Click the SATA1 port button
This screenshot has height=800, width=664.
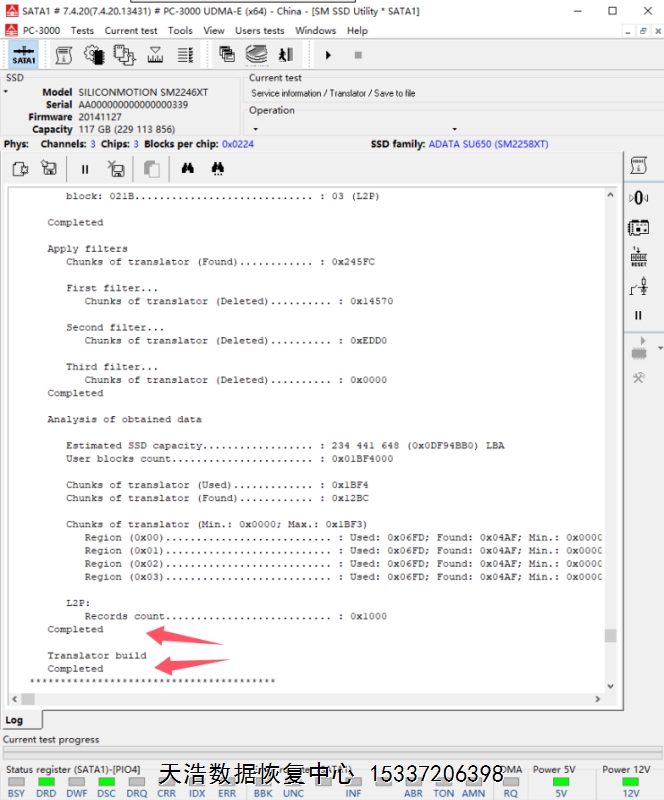[x=22, y=55]
